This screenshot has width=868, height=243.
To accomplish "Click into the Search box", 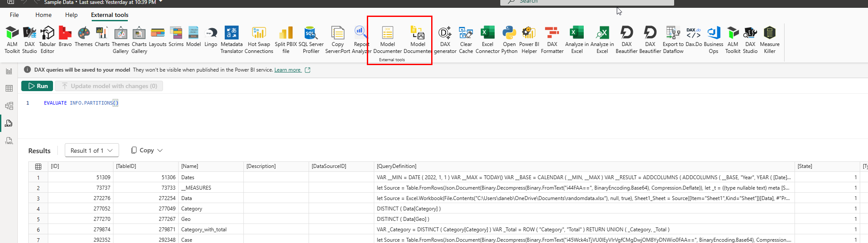I will pyautogui.click(x=587, y=2).
